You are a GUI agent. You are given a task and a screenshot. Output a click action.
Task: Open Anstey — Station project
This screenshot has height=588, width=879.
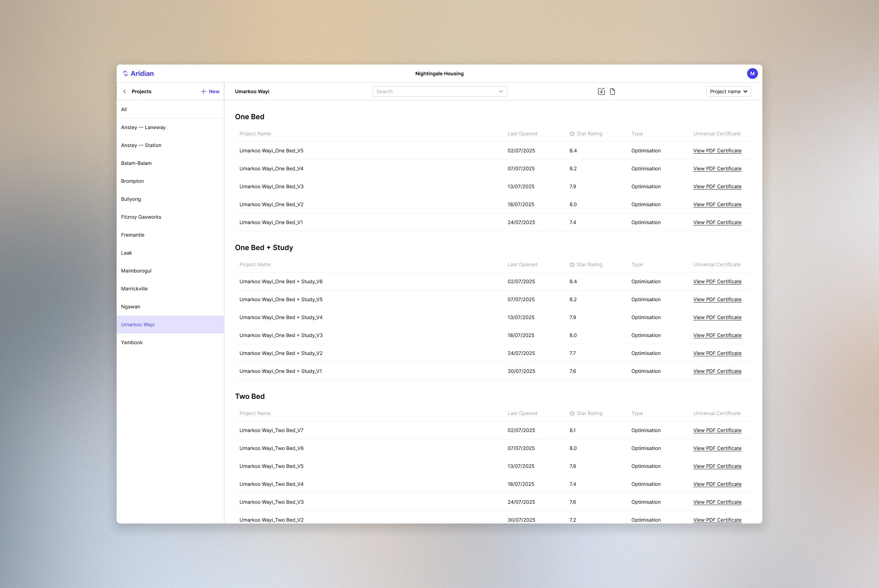141,145
